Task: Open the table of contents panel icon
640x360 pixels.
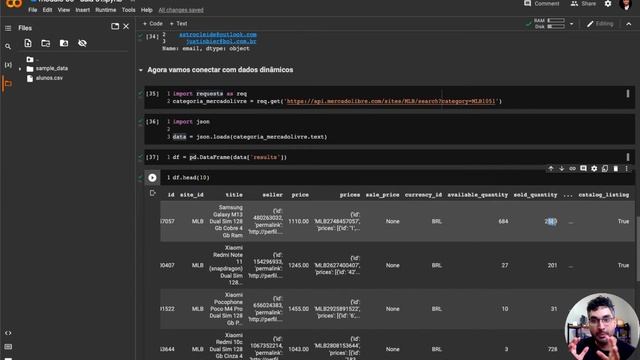Action: (8, 28)
